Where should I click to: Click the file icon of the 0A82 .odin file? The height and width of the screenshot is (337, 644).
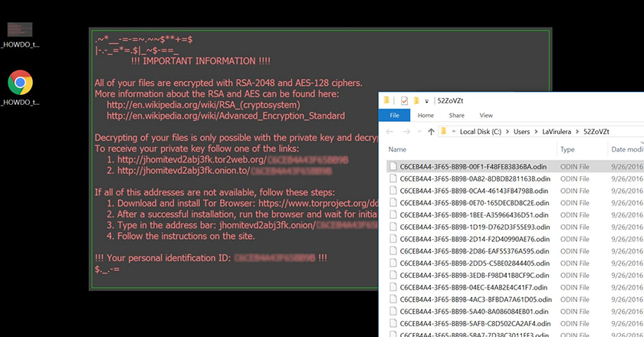(x=393, y=178)
